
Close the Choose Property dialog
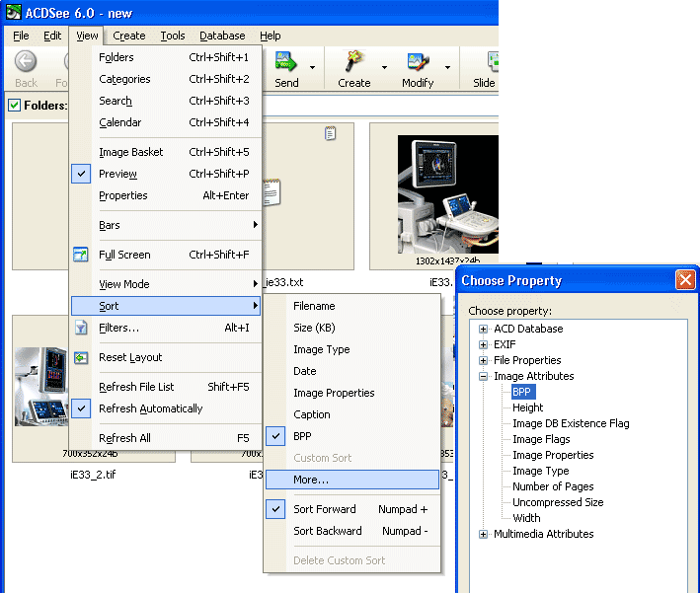click(x=685, y=280)
